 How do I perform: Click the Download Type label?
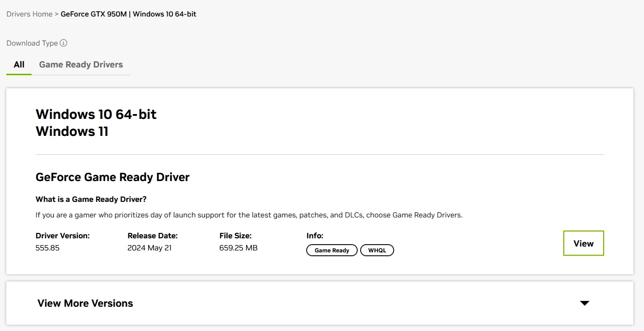(x=32, y=43)
